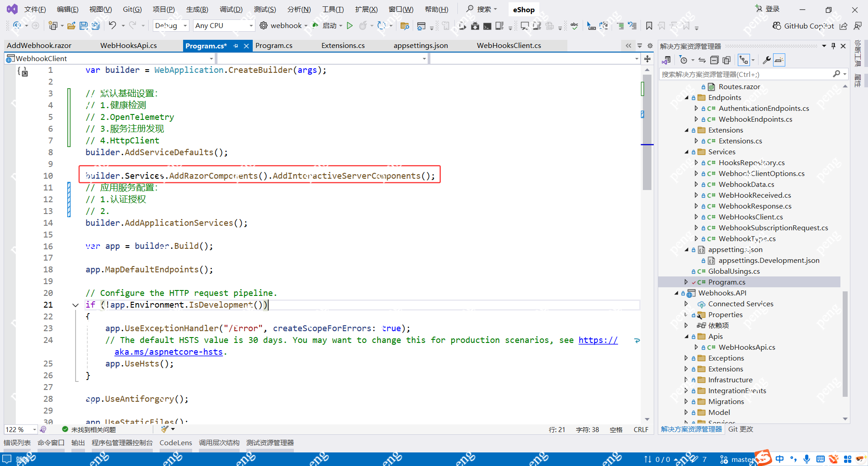Toggle preview selected items in Solution Explorer

click(x=779, y=60)
